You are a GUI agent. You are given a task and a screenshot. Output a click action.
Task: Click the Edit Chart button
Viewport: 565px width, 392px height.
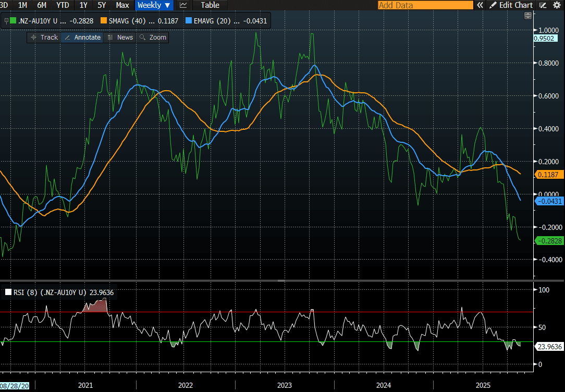511,5
